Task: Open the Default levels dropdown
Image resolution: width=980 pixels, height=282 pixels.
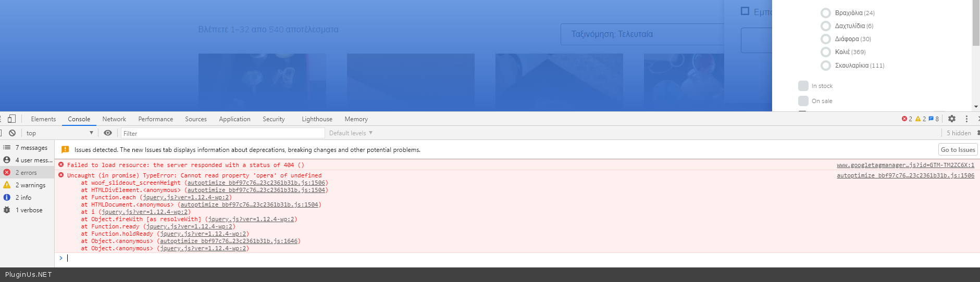Action: click(x=351, y=133)
